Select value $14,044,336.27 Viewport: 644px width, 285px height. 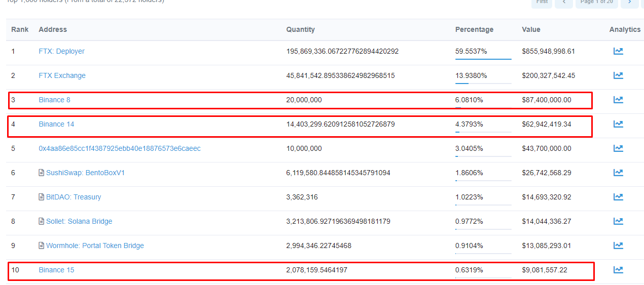(x=546, y=221)
